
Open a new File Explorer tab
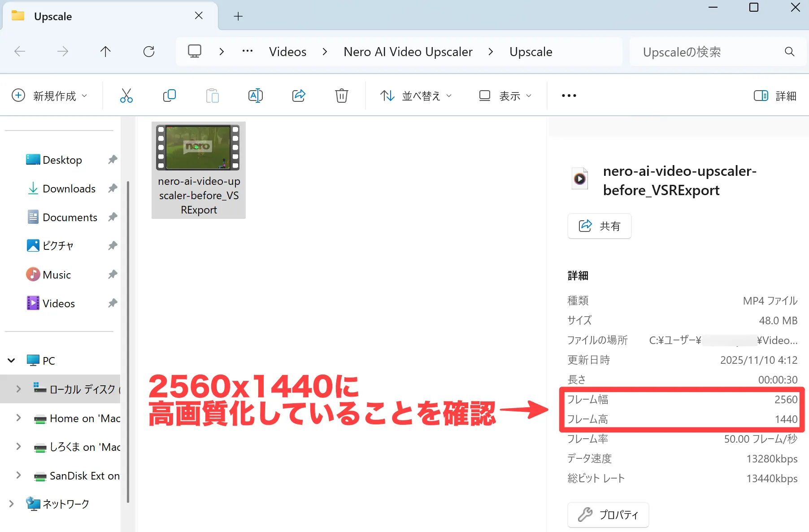tap(238, 16)
